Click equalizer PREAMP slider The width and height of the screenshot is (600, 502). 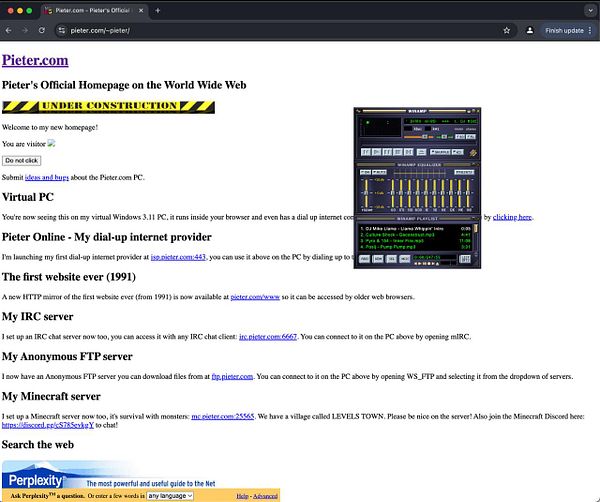pyautogui.click(x=366, y=193)
